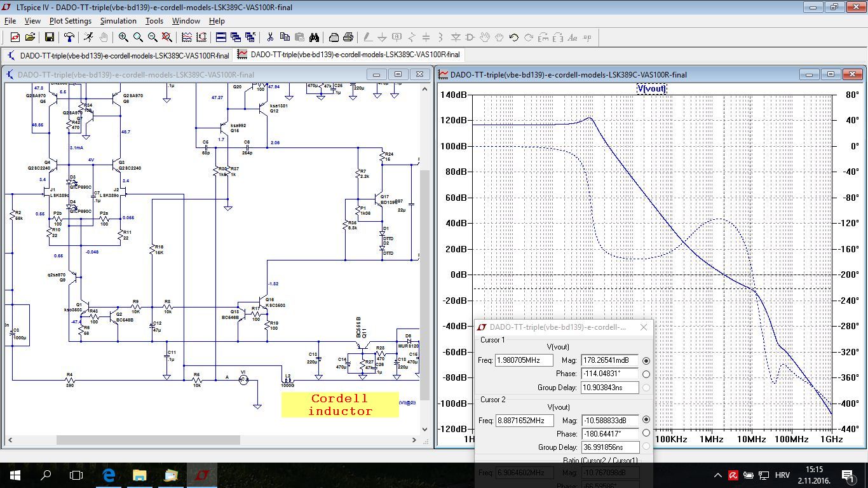Click the Cursor 2 Freq field
Screen dimensions: 868x488
coord(524,420)
